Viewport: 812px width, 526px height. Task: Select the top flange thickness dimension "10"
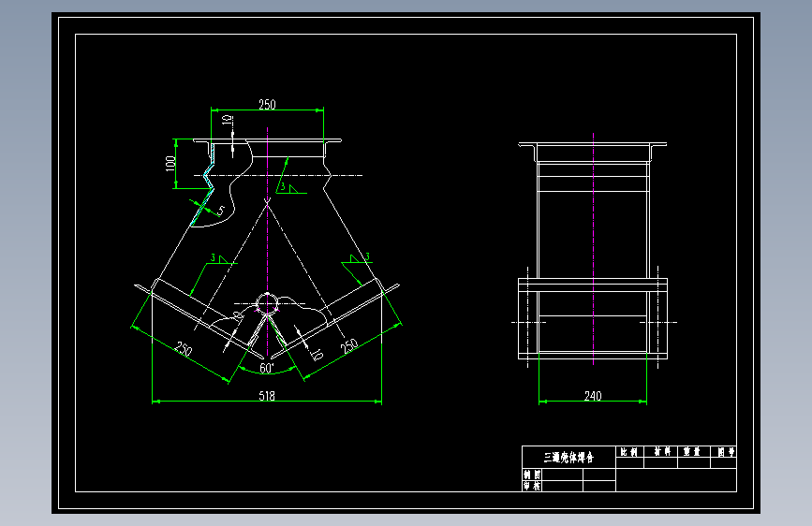tap(227, 120)
